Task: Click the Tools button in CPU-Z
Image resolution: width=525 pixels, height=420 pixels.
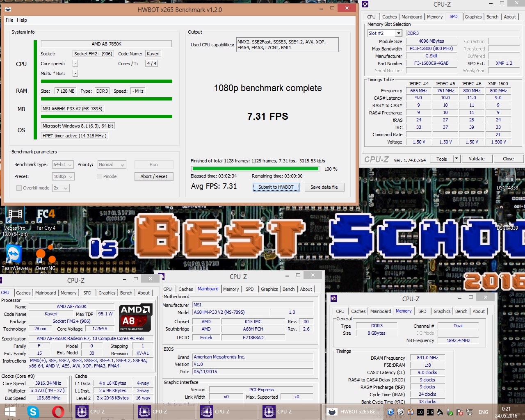Action: tap(442, 159)
